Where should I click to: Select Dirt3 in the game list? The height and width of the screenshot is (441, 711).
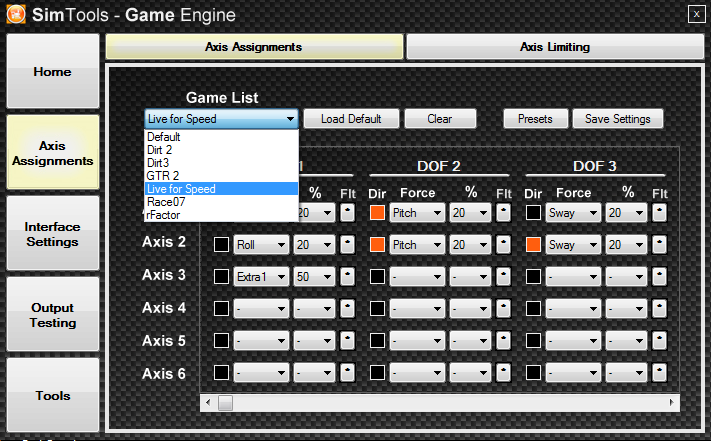pyautogui.click(x=221, y=163)
